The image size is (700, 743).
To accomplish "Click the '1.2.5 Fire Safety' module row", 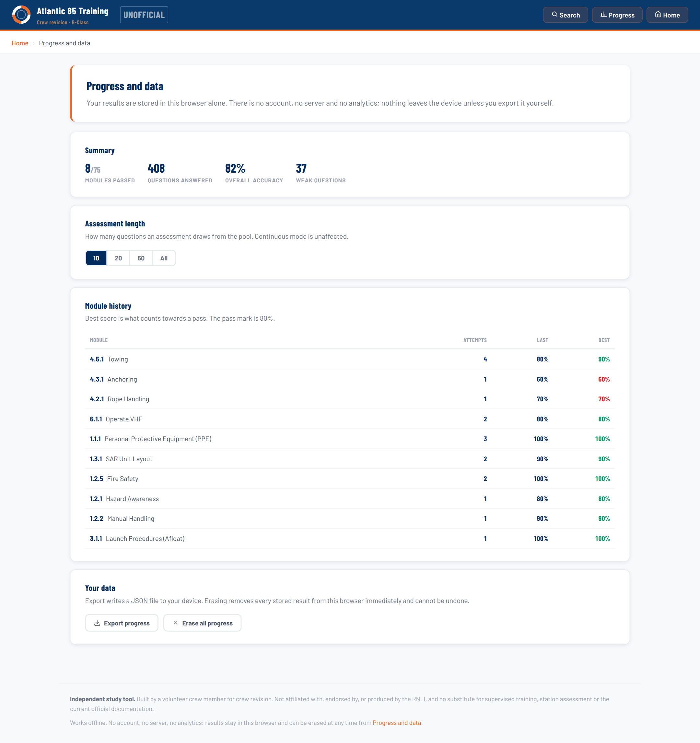I will tap(350, 479).
